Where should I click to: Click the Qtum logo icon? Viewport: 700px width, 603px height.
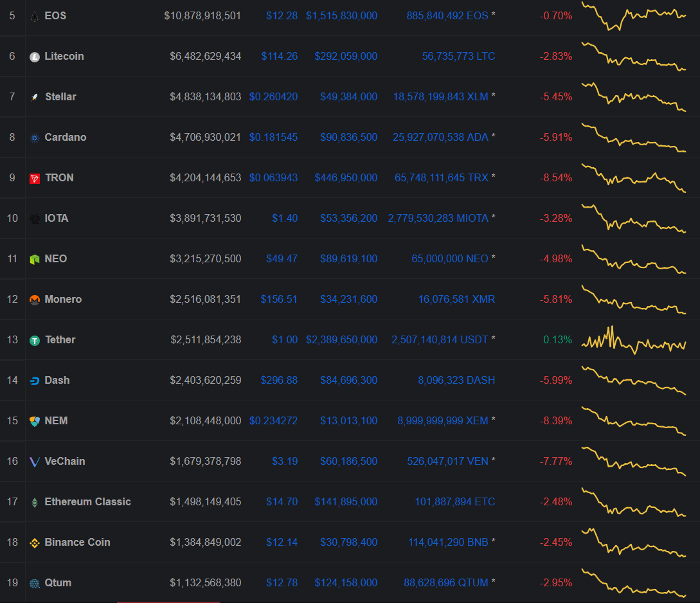[34, 583]
